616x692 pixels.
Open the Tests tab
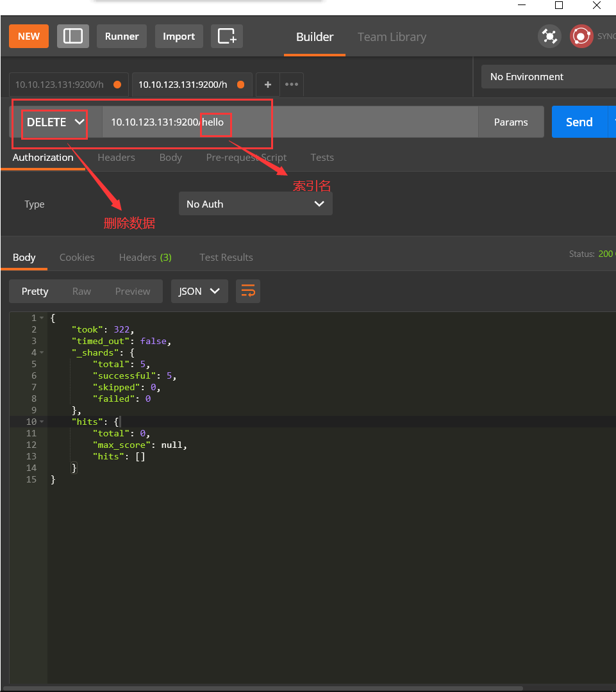pos(322,158)
